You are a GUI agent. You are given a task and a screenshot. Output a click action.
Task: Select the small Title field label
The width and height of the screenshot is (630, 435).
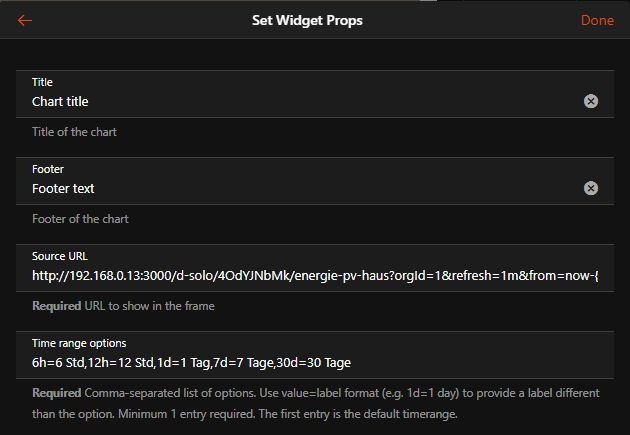pos(42,82)
